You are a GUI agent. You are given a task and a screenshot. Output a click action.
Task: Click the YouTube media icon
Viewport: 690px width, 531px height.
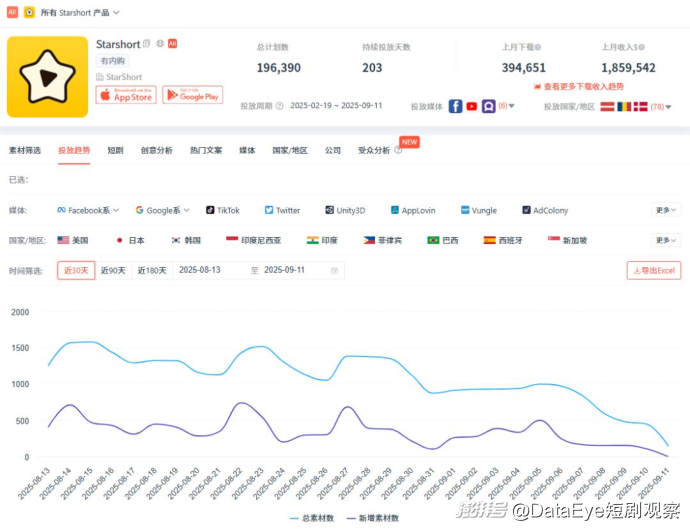pyautogui.click(x=472, y=106)
